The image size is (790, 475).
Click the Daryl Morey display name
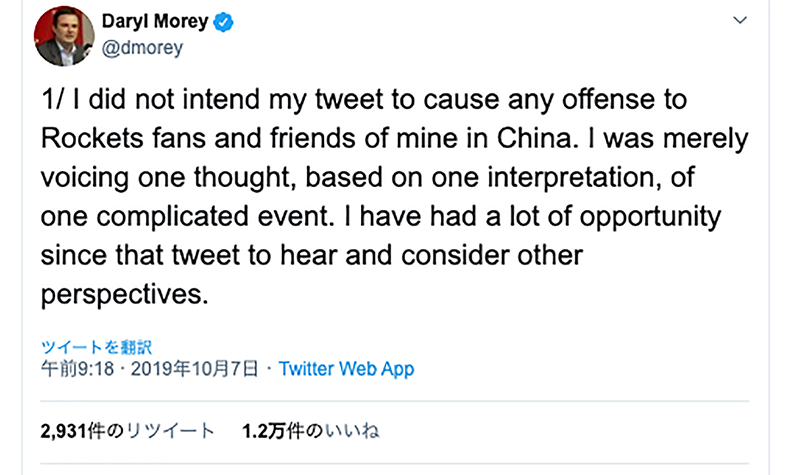coord(156,22)
